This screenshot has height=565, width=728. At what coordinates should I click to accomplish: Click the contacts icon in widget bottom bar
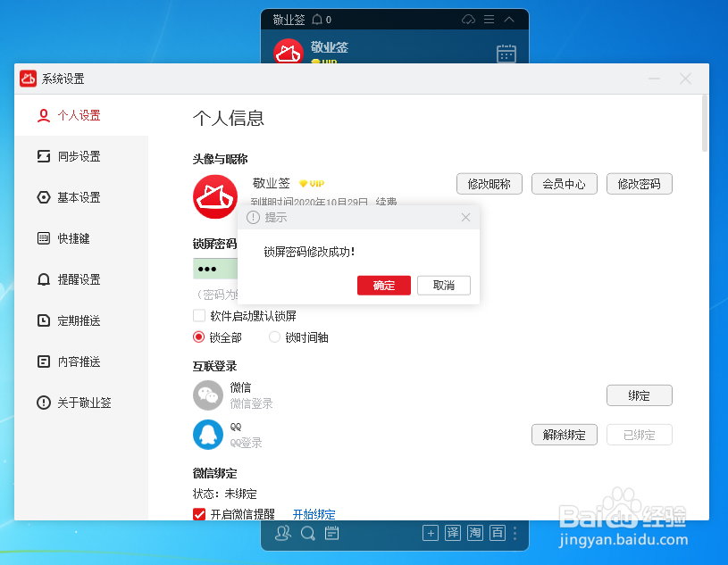tap(283, 533)
